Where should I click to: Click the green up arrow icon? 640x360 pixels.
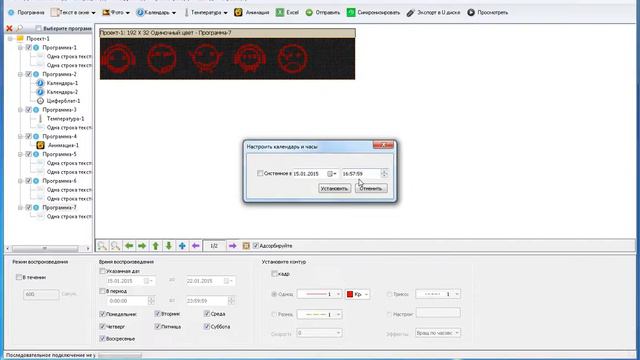coord(156,246)
